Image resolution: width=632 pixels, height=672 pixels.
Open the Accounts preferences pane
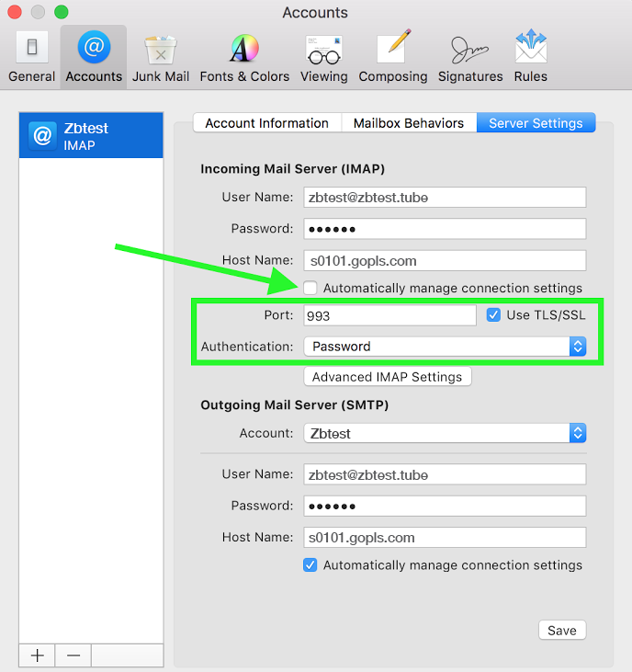94,57
